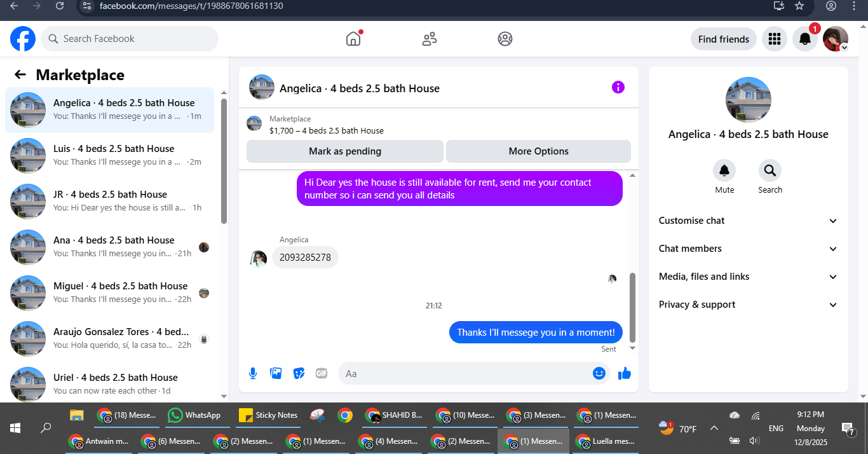This screenshot has width=868, height=454.
Task: Show hidden system tray icons
Action: [714, 429]
